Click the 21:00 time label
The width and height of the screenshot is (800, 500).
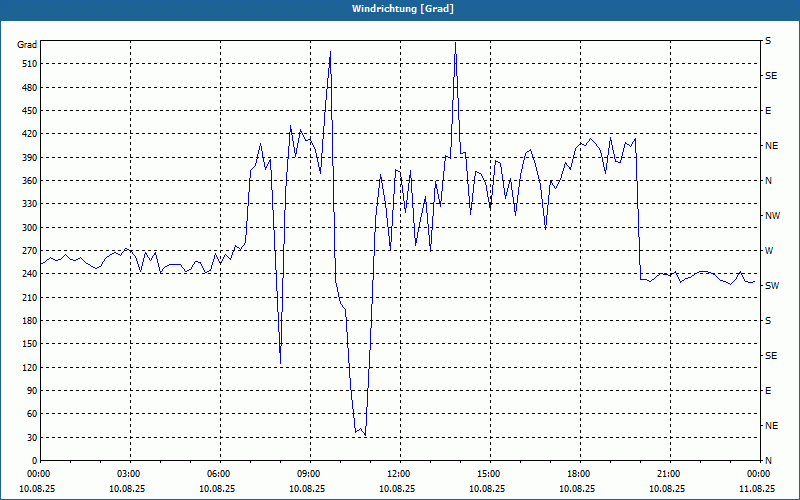point(667,473)
